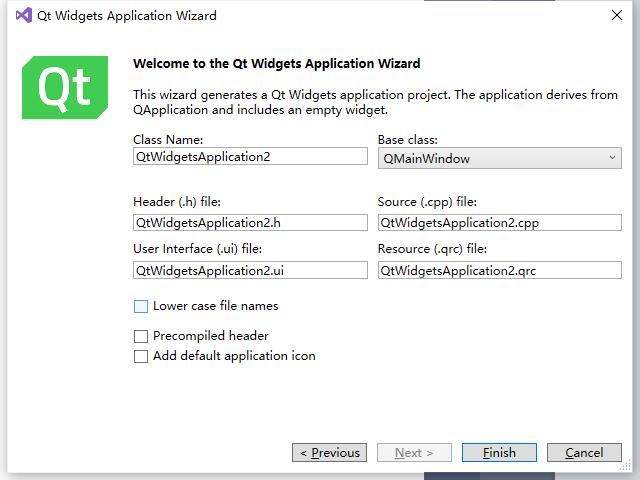Close the Qt Widgets Application Wizard window
This screenshot has width=640, height=480.
pyautogui.click(x=617, y=16)
